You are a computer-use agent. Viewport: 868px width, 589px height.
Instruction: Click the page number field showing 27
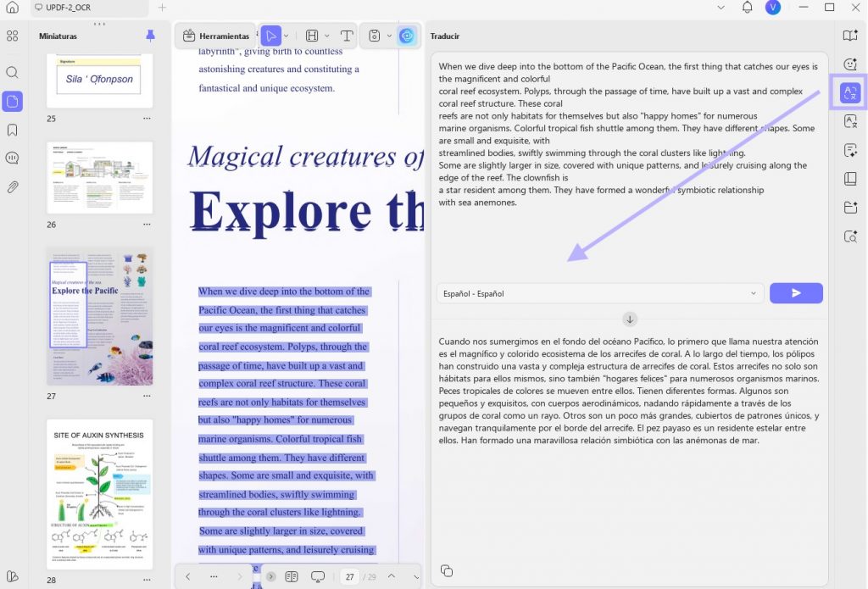click(350, 577)
